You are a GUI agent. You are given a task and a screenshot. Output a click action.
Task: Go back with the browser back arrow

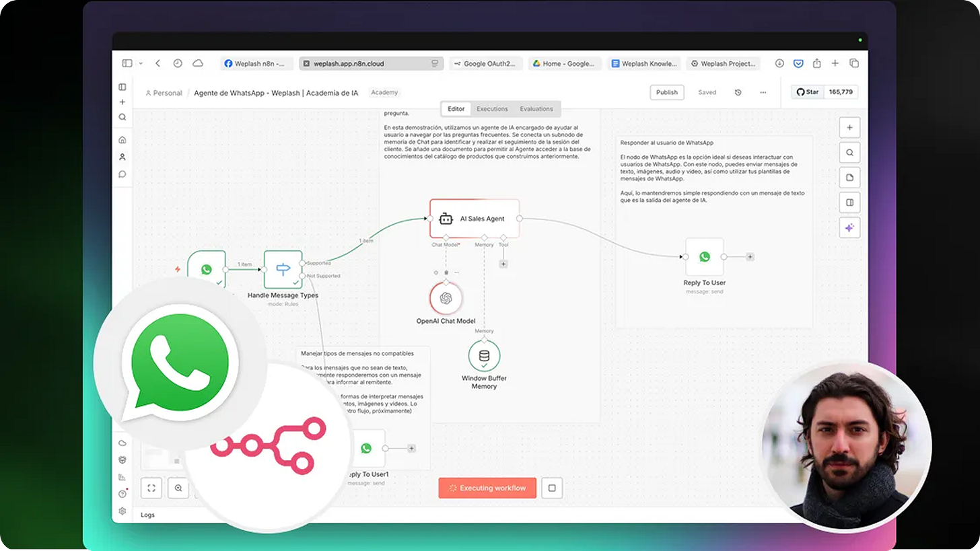[x=157, y=63]
